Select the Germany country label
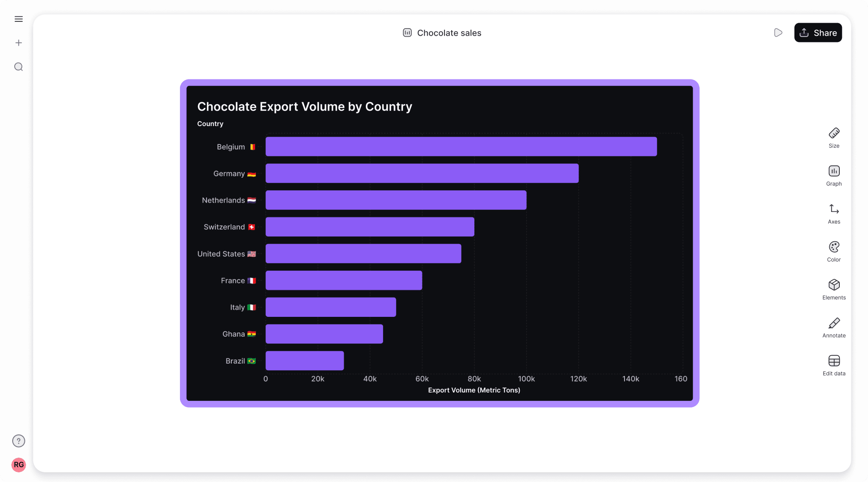The image size is (868, 482). 228,173
